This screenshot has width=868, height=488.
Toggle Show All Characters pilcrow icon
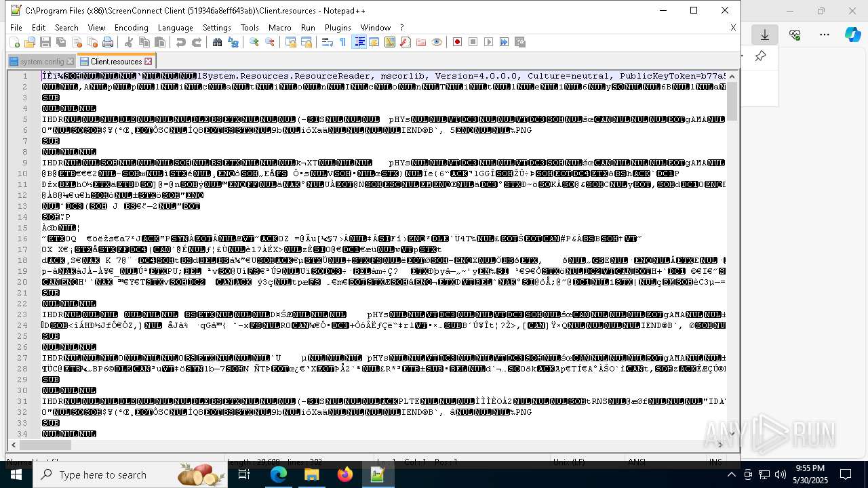343,42
